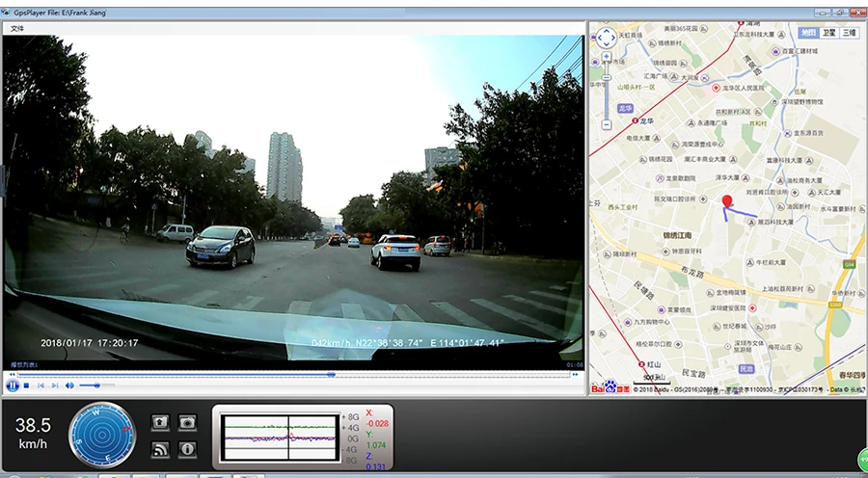The image size is (868, 478).
Task: Click the fast-forward arrows right of the seek bar
Action: [575, 375]
